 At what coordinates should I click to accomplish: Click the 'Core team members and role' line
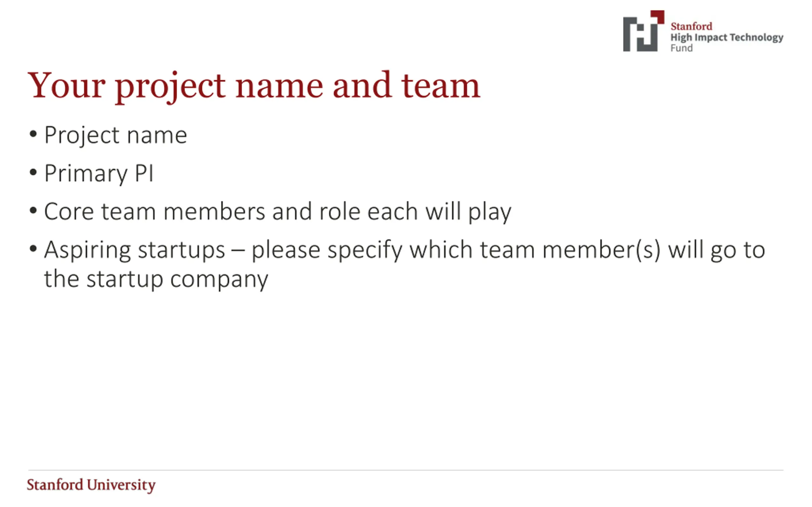click(x=278, y=212)
